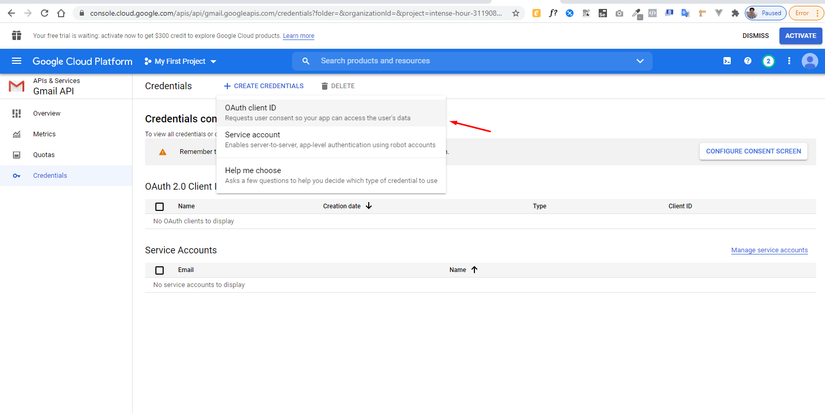Open Manage service accounts link
Viewport: 825px width, 413px height.
[x=769, y=250]
